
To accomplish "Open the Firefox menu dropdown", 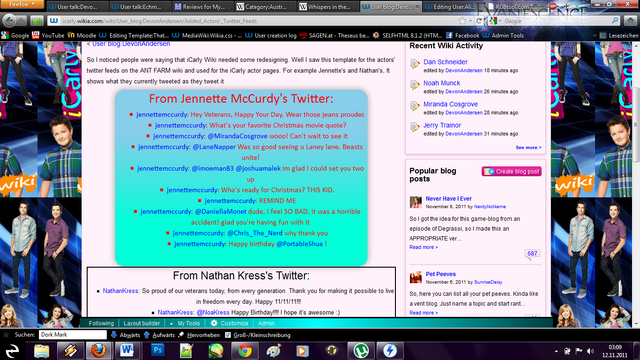I will [22, 4].
